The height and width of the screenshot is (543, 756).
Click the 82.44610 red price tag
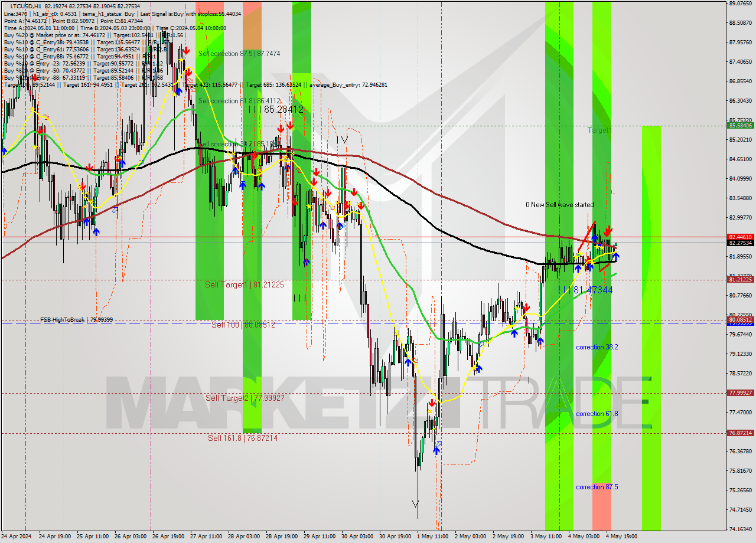(741, 237)
